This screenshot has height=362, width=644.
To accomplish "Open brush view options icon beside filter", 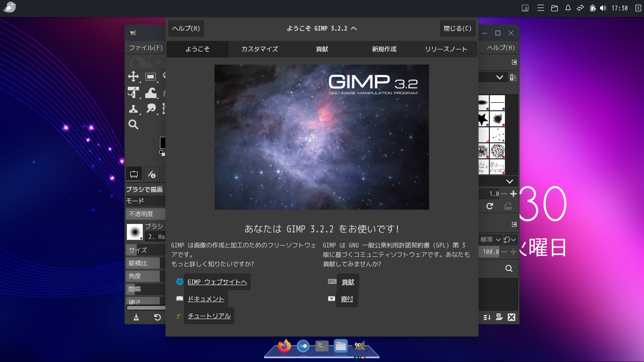I will click(513, 77).
